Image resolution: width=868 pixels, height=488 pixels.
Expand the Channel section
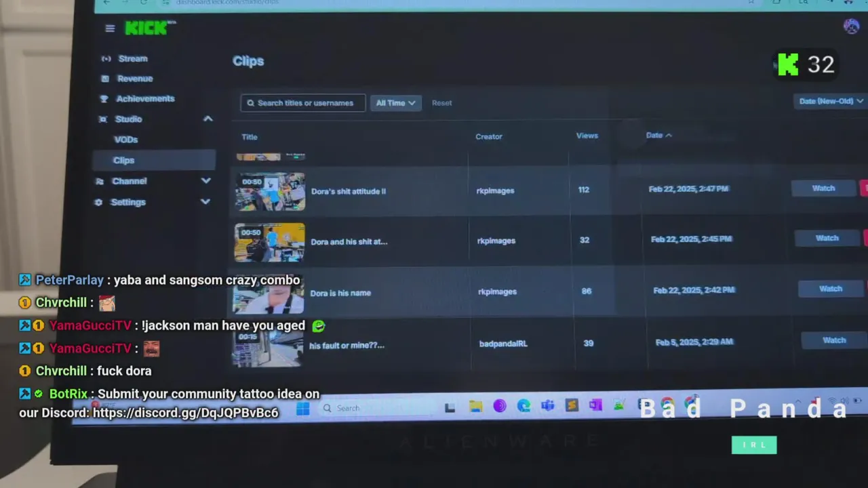coord(206,181)
